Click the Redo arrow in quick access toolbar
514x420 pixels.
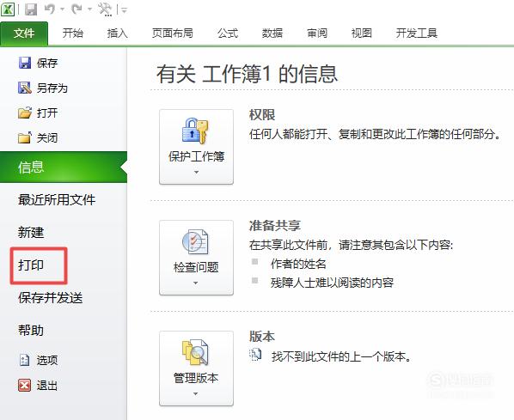(x=77, y=9)
